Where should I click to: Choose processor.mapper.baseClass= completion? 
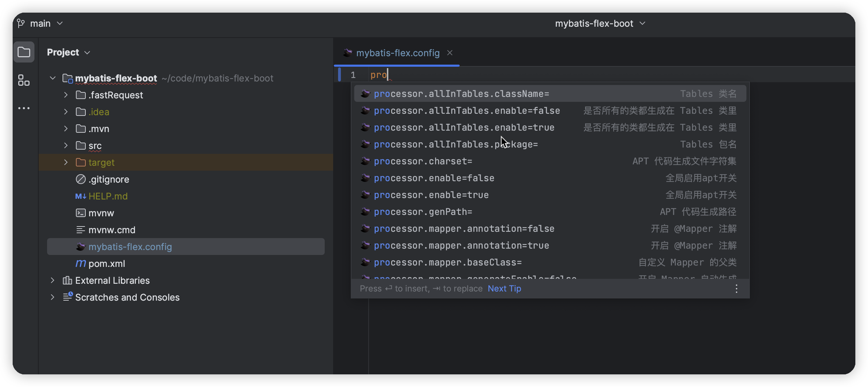pos(550,262)
